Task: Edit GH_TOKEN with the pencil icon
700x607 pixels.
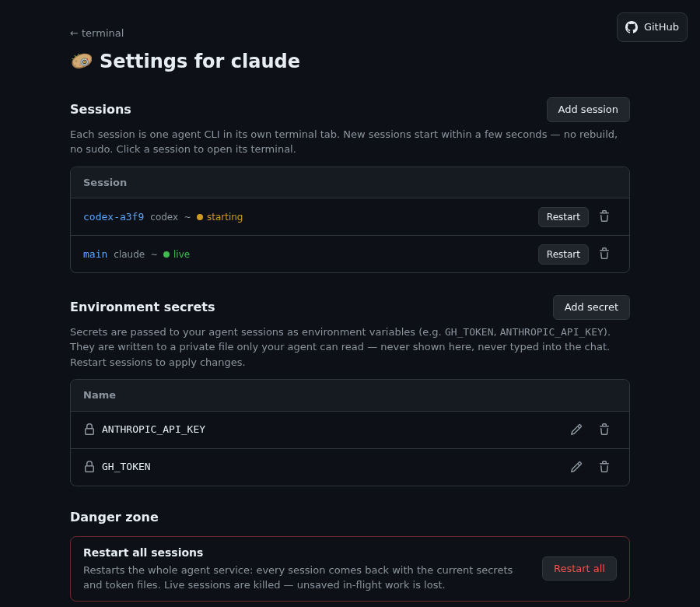Action: pyautogui.click(x=576, y=467)
